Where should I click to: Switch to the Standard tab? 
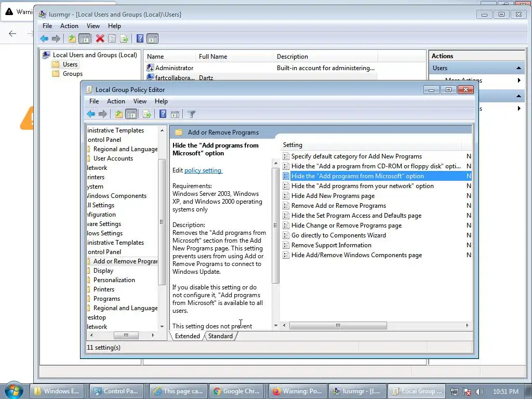(220, 336)
